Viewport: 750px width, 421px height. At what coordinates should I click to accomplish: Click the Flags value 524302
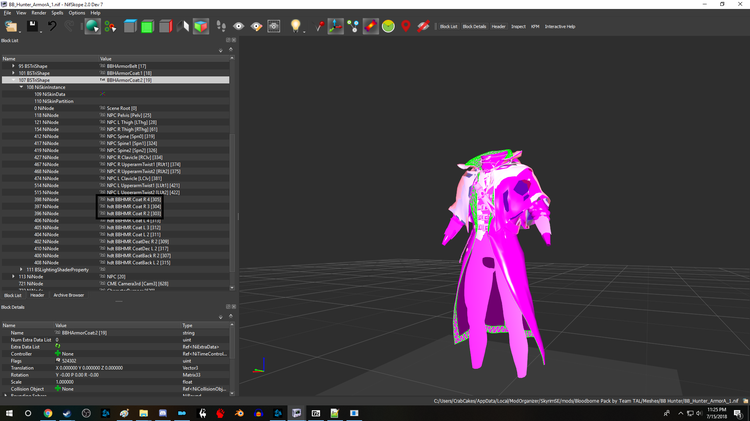coord(69,361)
